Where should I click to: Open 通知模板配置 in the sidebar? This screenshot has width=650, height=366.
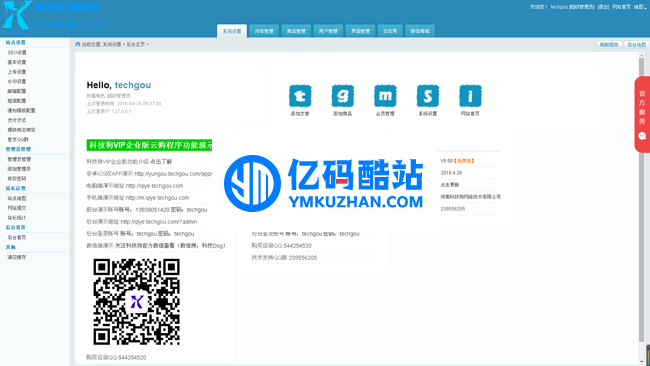pyautogui.click(x=21, y=111)
